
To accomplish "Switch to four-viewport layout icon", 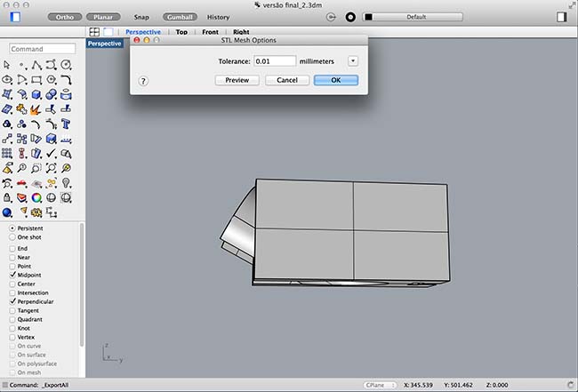I will 94,32.
